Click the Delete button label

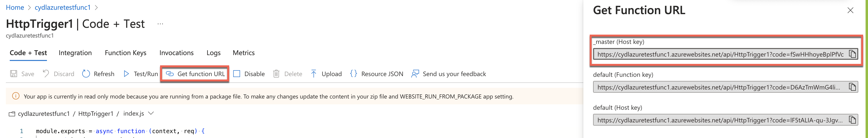click(x=293, y=74)
